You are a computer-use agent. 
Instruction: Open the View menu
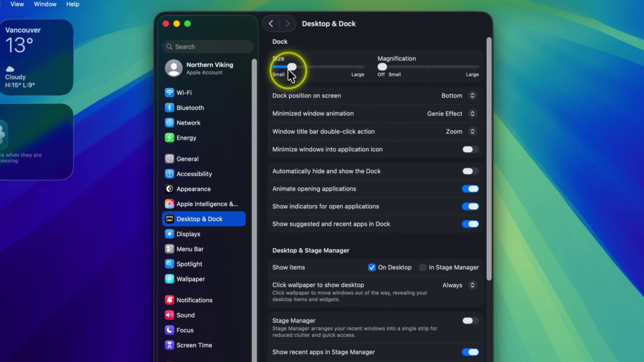(x=17, y=4)
